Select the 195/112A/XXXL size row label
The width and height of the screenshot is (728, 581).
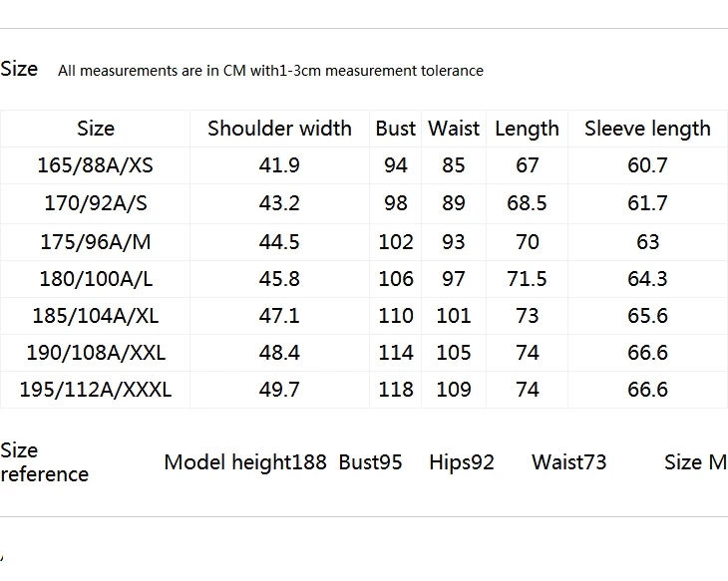pos(96,390)
